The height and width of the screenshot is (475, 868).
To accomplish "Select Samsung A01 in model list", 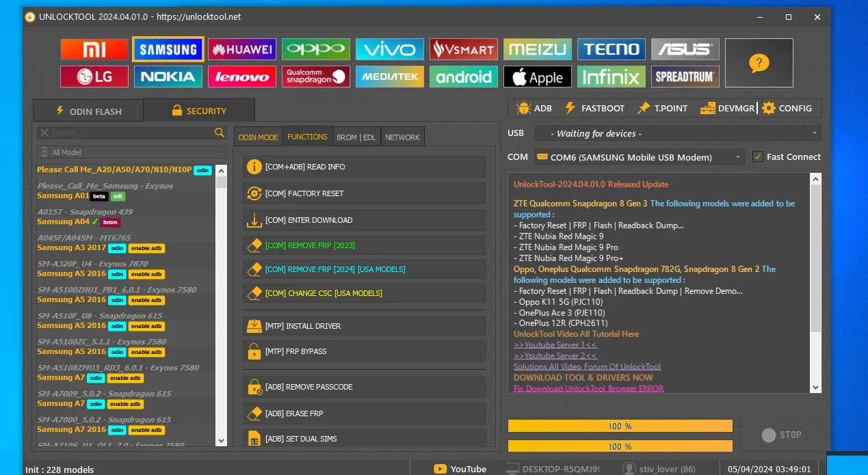I will (63, 196).
